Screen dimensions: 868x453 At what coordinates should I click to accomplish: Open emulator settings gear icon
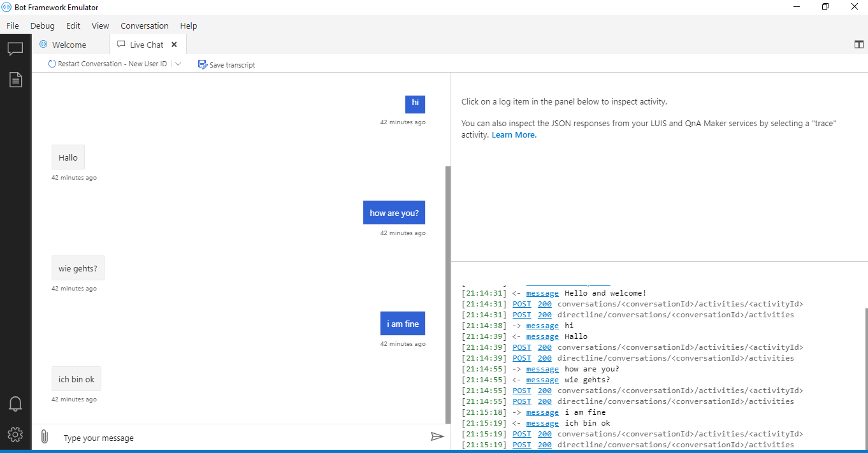point(15,435)
